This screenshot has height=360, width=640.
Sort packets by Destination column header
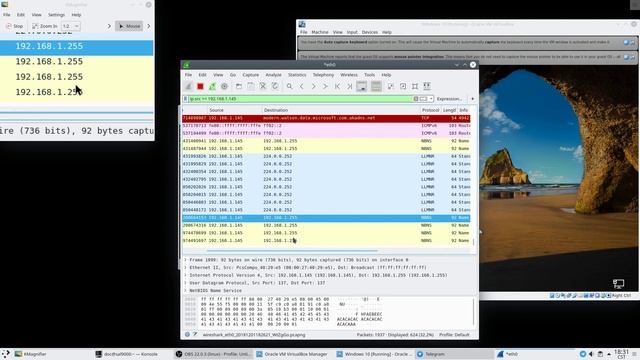coord(341,110)
